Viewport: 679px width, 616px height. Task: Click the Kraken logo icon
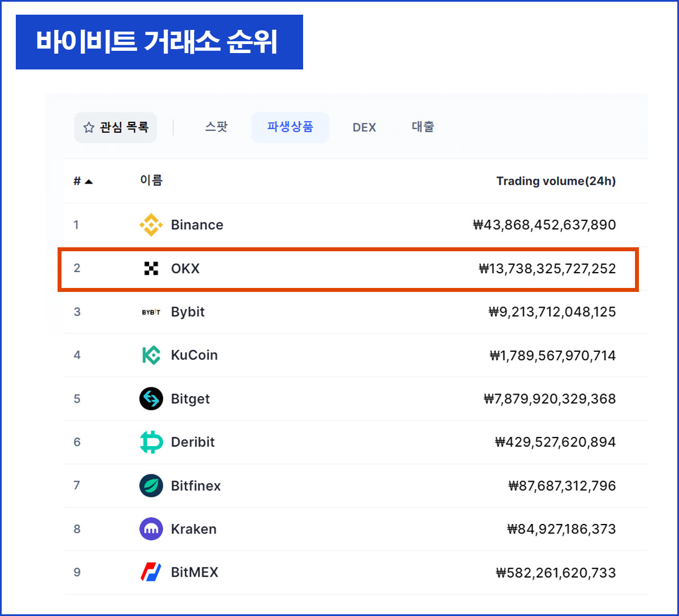coord(151,529)
